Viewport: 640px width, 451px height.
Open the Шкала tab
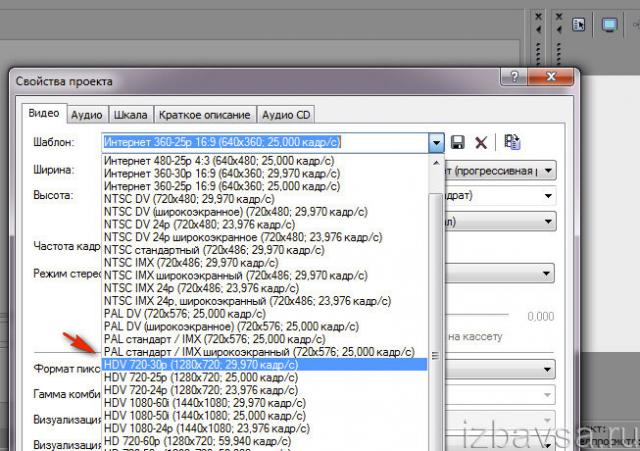click(x=130, y=115)
